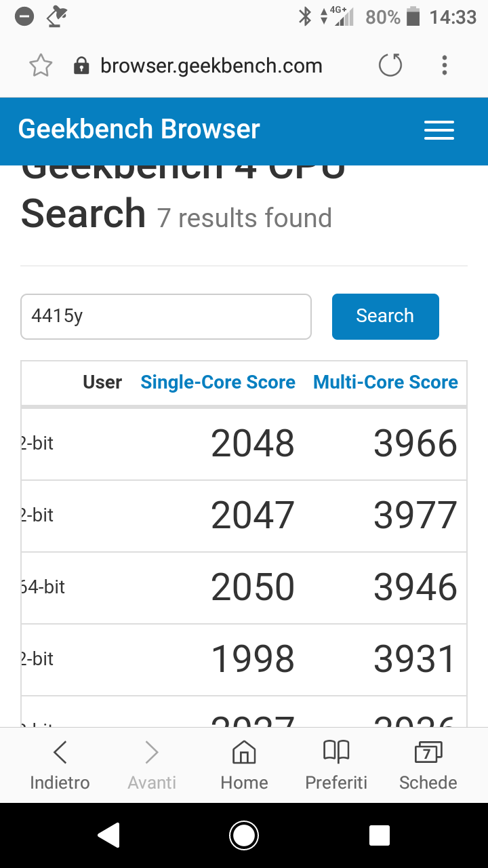Open the browser three-dot menu
Image resolution: width=488 pixels, height=868 pixels.
(x=445, y=66)
